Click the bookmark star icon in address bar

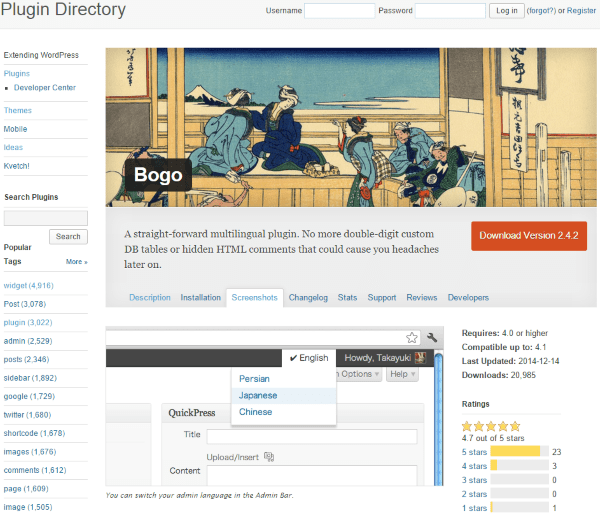tap(411, 338)
